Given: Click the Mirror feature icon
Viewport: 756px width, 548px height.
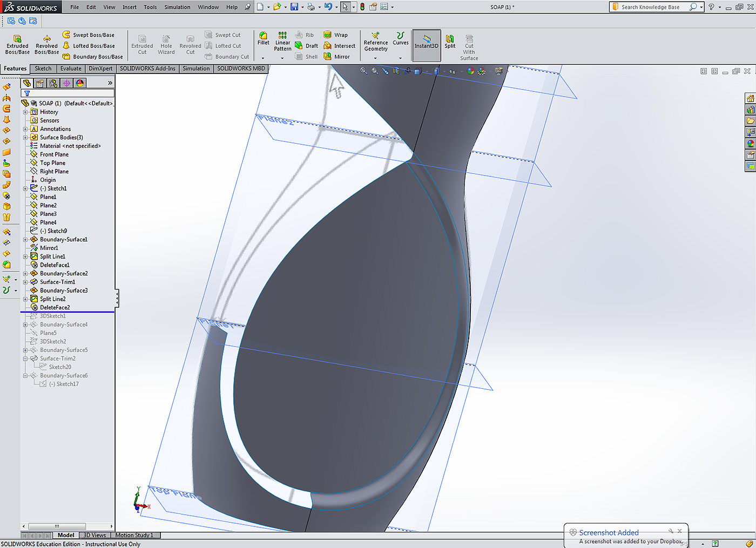Looking at the screenshot, I should (x=328, y=57).
